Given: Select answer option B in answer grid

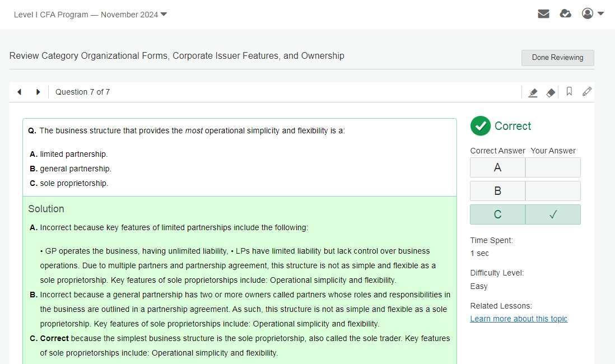Looking at the screenshot, I should 497,191.
